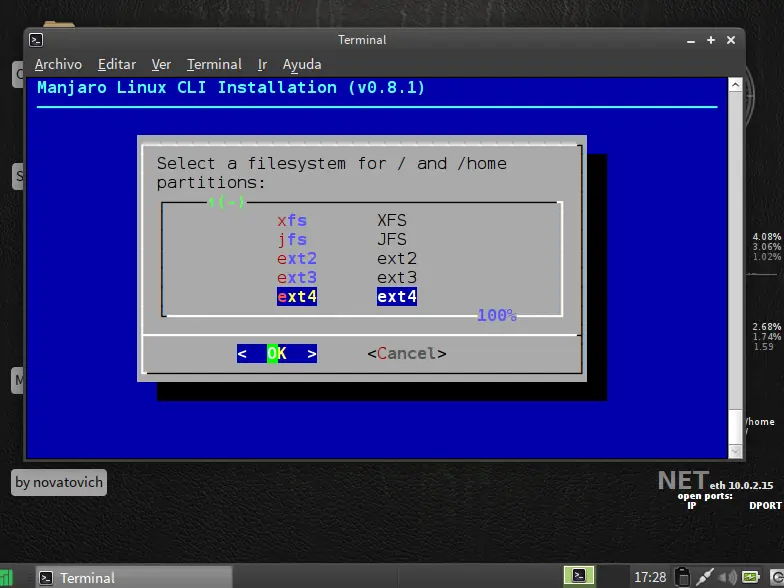This screenshot has width=784, height=588.
Task: Confirm with the OK button
Action: pyautogui.click(x=276, y=354)
